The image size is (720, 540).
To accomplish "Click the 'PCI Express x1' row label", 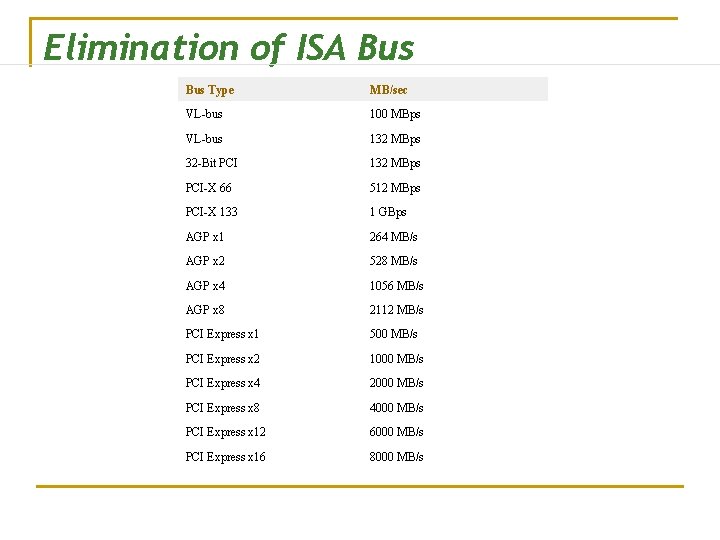I will [x=222, y=334].
